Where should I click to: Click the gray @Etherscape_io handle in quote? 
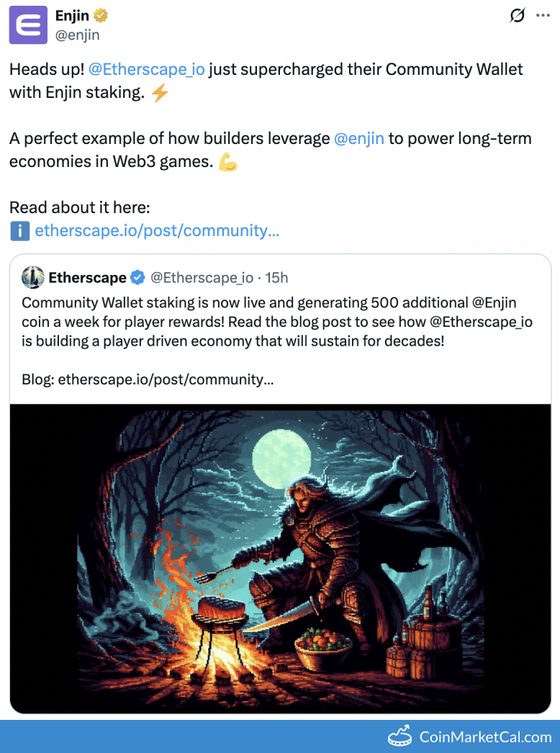tap(202, 277)
